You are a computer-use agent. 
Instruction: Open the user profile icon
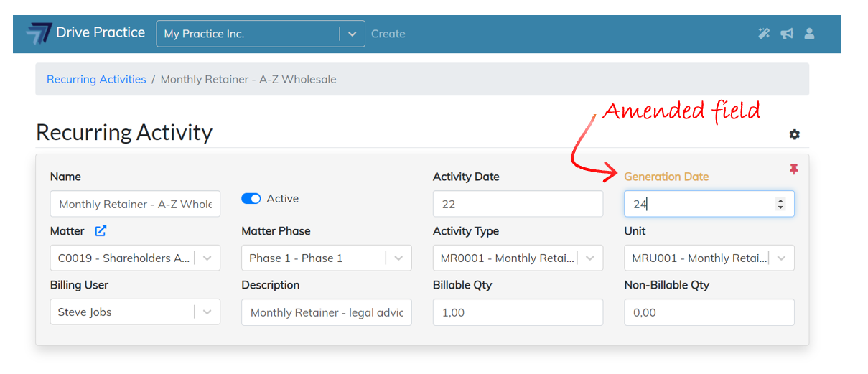pyautogui.click(x=809, y=33)
